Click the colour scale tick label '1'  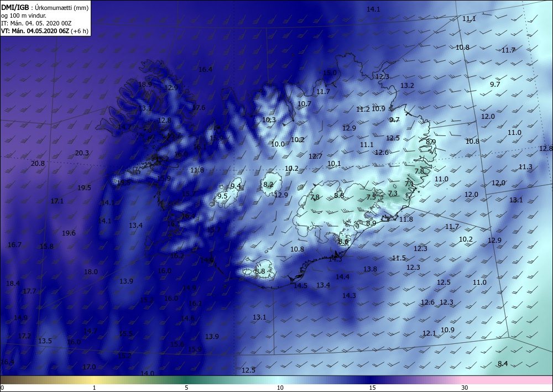[x=94, y=388]
